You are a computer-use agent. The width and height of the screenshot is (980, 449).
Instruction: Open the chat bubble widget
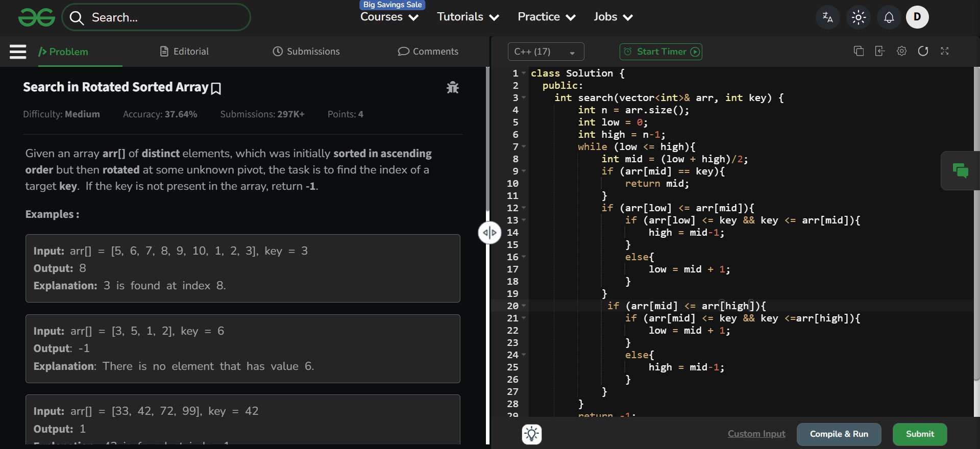pyautogui.click(x=960, y=170)
